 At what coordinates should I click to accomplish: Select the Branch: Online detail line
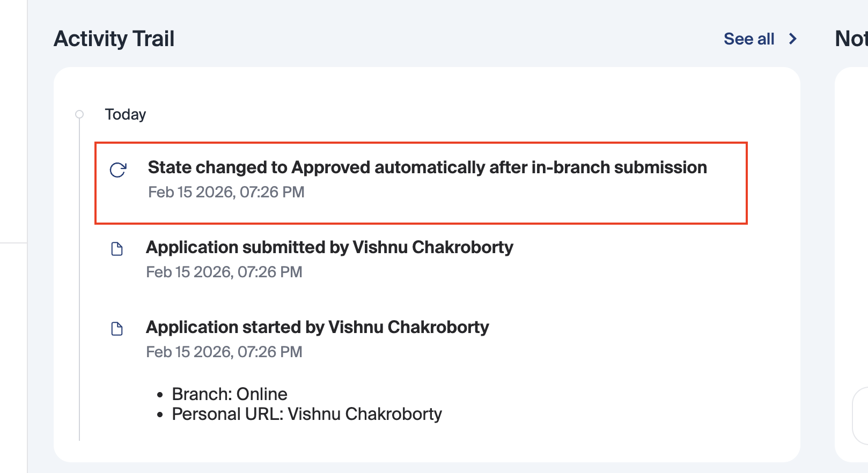(229, 394)
